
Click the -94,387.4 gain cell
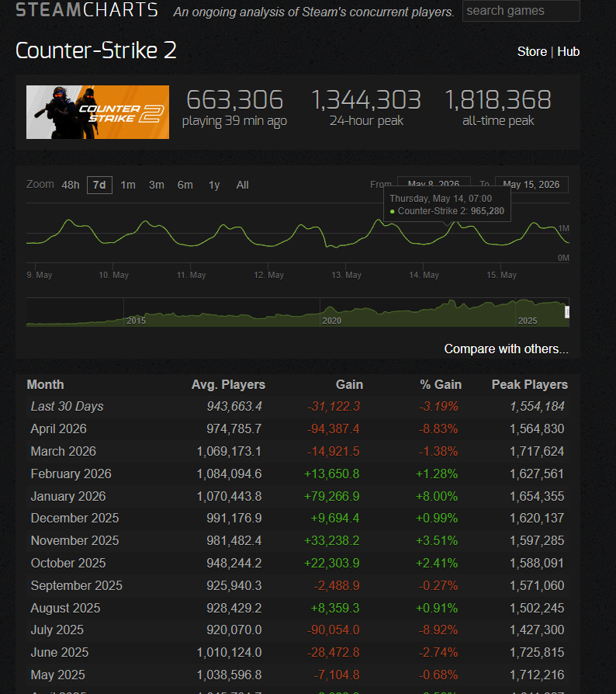334,429
